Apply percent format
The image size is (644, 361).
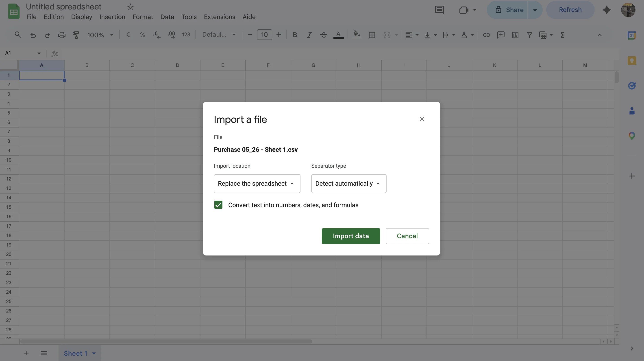point(142,35)
